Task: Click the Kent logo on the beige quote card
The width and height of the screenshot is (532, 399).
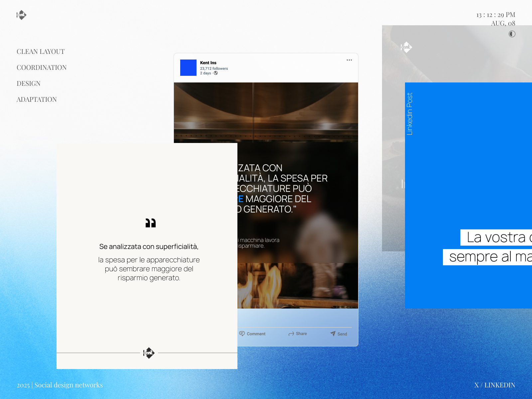Action: [x=149, y=353]
